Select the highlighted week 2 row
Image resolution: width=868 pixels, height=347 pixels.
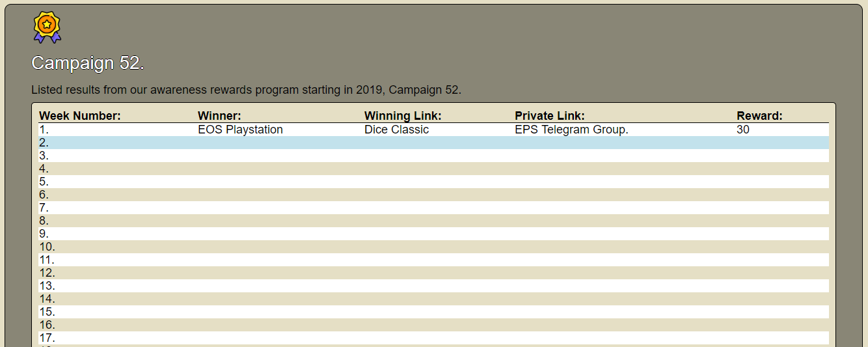(x=433, y=143)
